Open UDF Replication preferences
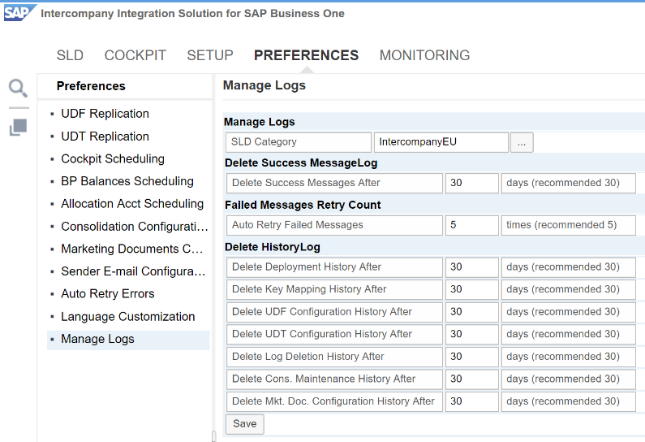Image resolution: width=645 pixels, height=442 pixels. tap(105, 114)
